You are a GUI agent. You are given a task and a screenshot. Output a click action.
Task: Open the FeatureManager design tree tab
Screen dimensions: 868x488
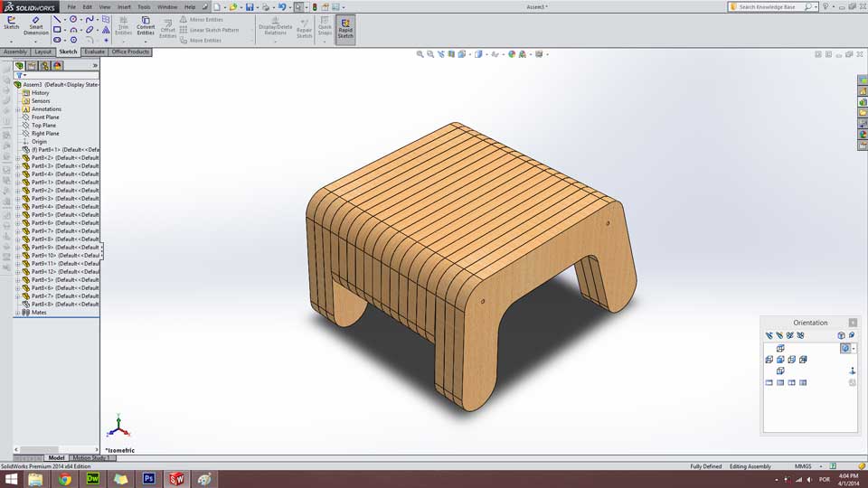(x=19, y=66)
